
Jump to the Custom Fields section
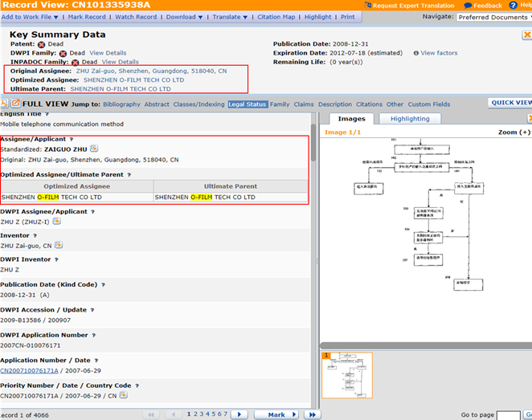pos(429,104)
